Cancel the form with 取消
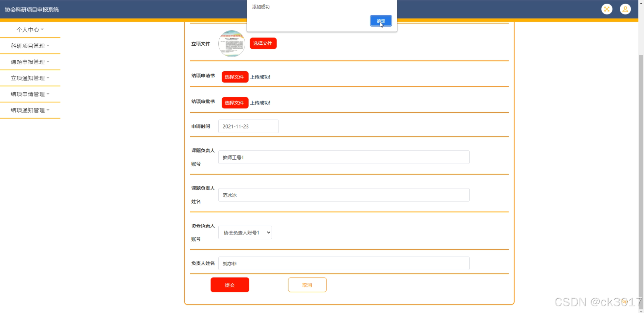Image resolution: width=644 pixels, height=313 pixels. 307,285
